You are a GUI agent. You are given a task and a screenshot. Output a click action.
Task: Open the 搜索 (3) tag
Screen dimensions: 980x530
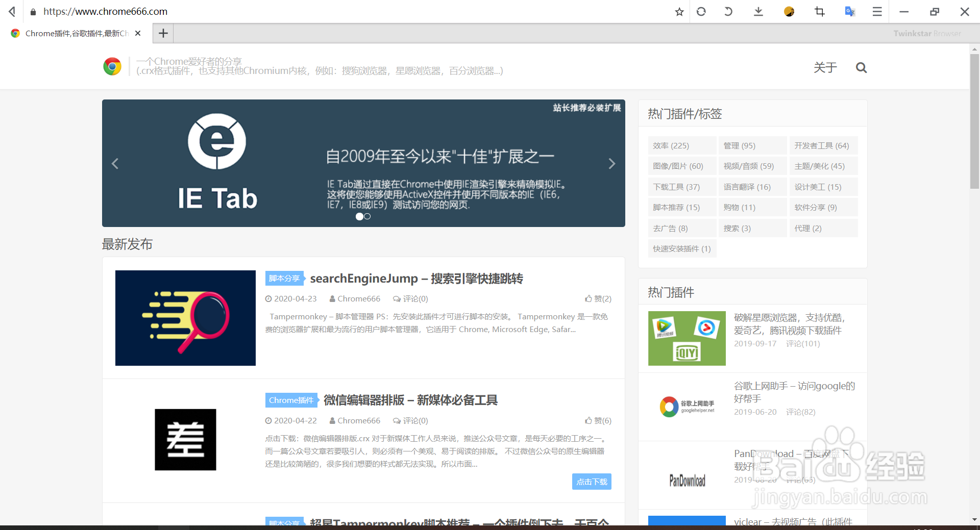click(x=752, y=228)
